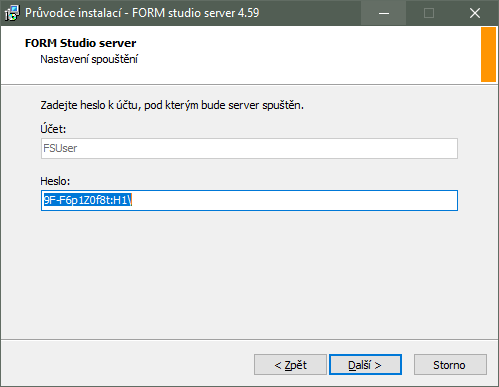The height and width of the screenshot is (387, 499).
Task: Click the installer icon in the title bar
Action: point(12,13)
